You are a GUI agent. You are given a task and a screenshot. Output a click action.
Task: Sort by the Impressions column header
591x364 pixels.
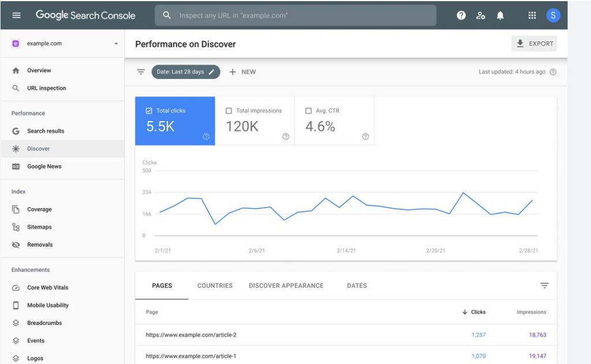pos(532,313)
